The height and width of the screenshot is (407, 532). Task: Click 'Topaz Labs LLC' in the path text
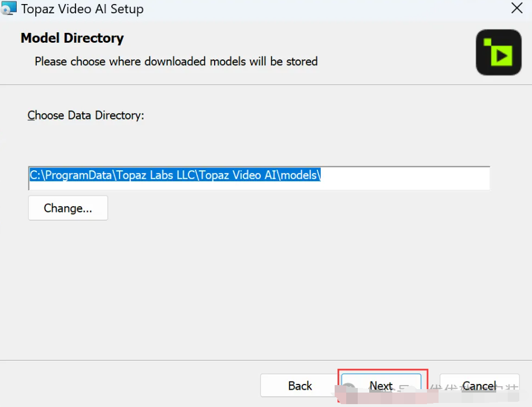click(158, 175)
